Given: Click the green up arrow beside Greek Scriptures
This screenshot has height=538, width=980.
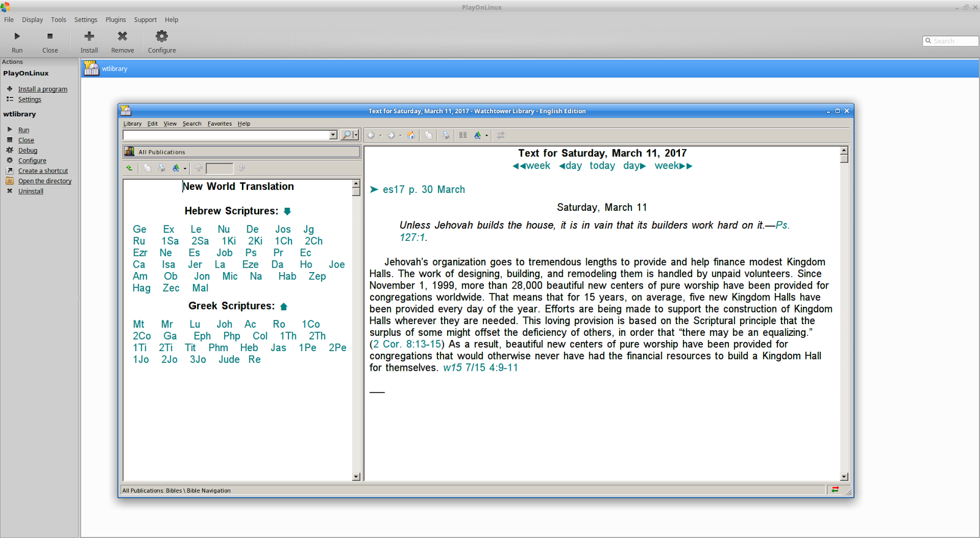Looking at the screenshot, I should pos(284,306).
